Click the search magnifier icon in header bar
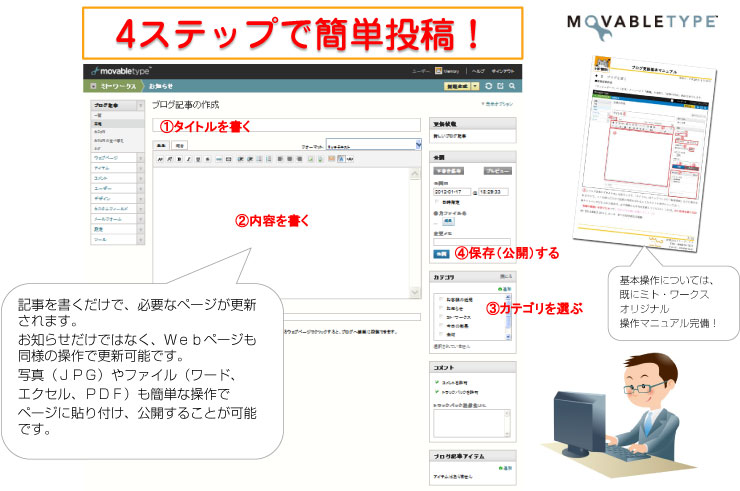This screenshot has height=491, width=740. 512,86
